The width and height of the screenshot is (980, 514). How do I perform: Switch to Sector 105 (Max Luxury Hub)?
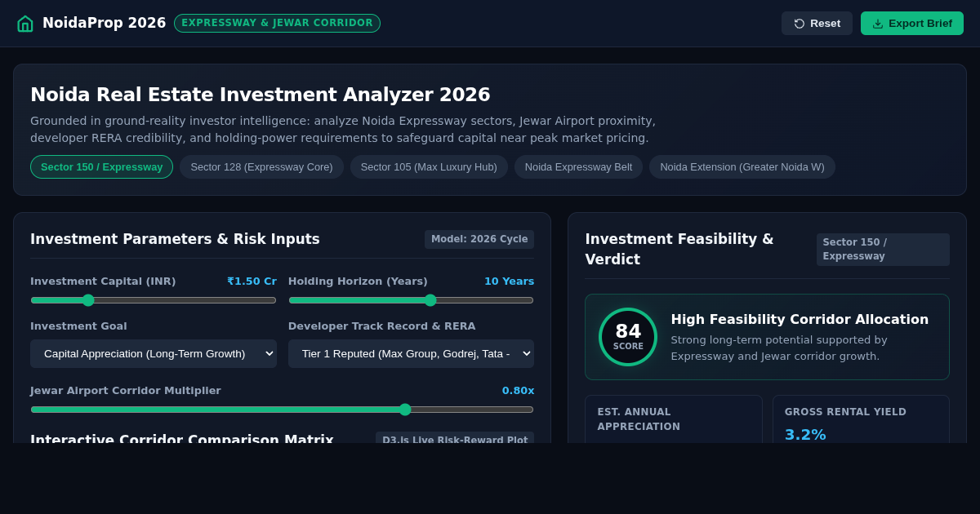tap(429, 167)
